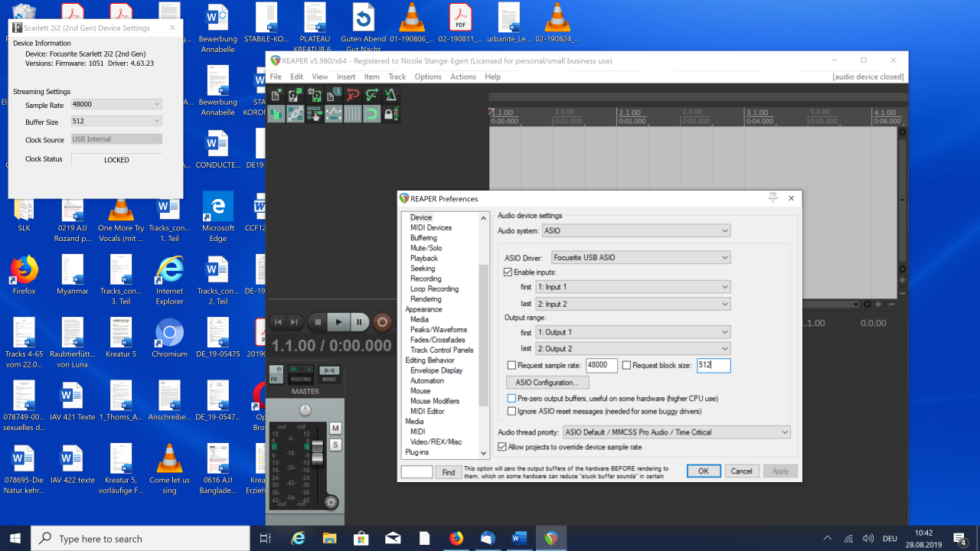Image resolution: width=980 pixels, height=551 pixels.
Task: Open Buffer Size 512 dropdown in Scarlett settings
Action: pyautogui.click(x=116, y=121)
